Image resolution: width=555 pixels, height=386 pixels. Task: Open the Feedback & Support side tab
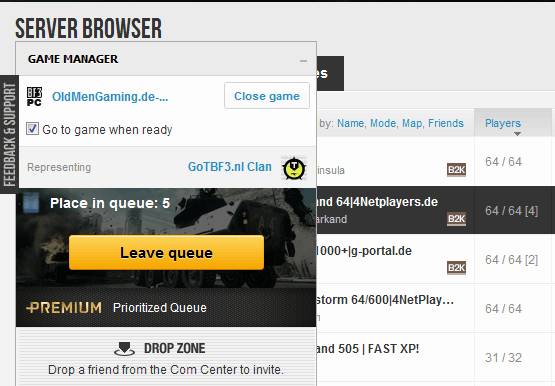10,134
